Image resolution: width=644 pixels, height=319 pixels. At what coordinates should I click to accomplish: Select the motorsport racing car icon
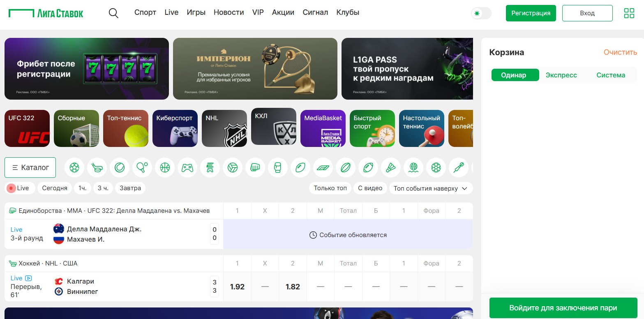tap(323, 168)
